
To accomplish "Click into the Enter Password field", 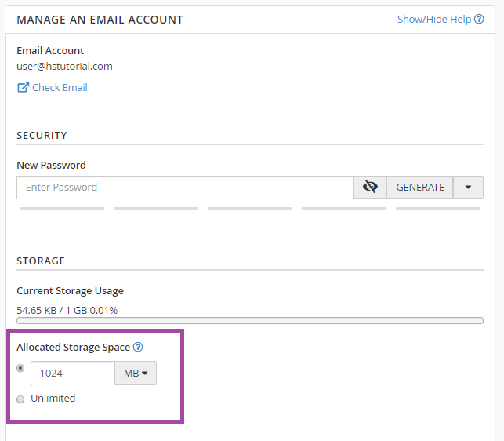I will (184, 188).
